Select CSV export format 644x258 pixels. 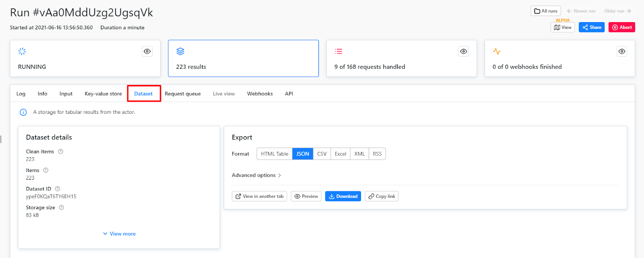tap(322, 154)
